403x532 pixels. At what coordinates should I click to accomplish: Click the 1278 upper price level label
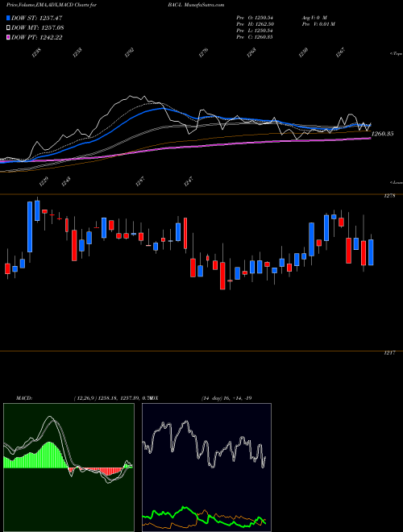click(x=390, y=196)
